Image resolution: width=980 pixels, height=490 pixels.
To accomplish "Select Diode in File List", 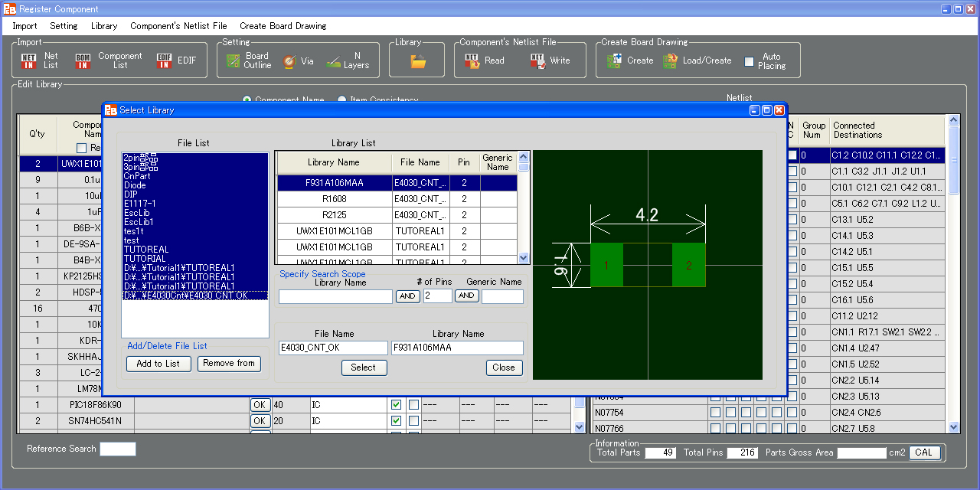I will tap(194, 185).
